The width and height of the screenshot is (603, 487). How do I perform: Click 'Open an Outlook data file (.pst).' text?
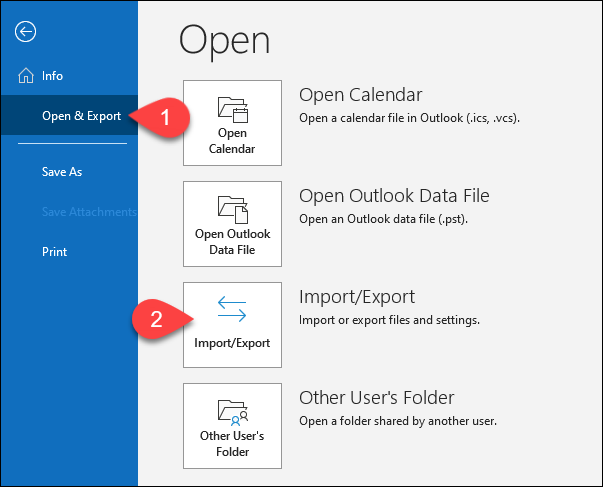pyautogui.click(x=383, y=219)
